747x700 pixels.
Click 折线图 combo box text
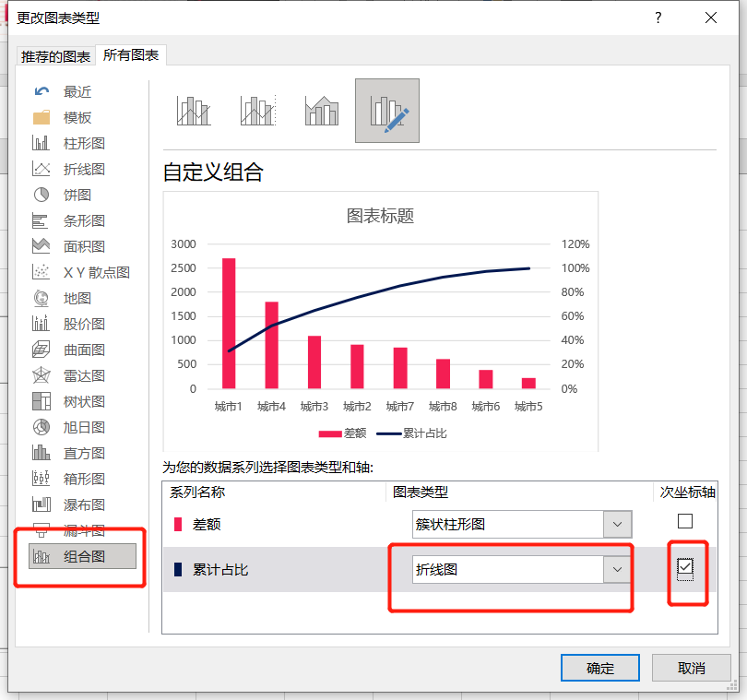click(x=436, y=569)
